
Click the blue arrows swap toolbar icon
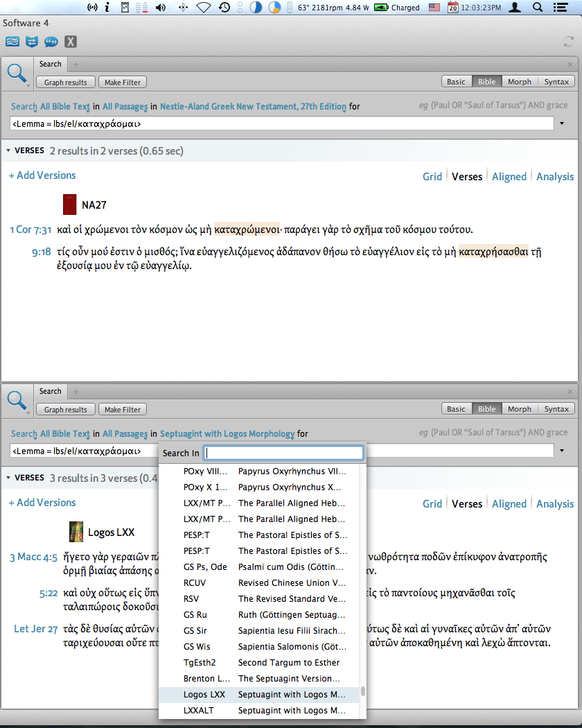[x=32, y=42]
